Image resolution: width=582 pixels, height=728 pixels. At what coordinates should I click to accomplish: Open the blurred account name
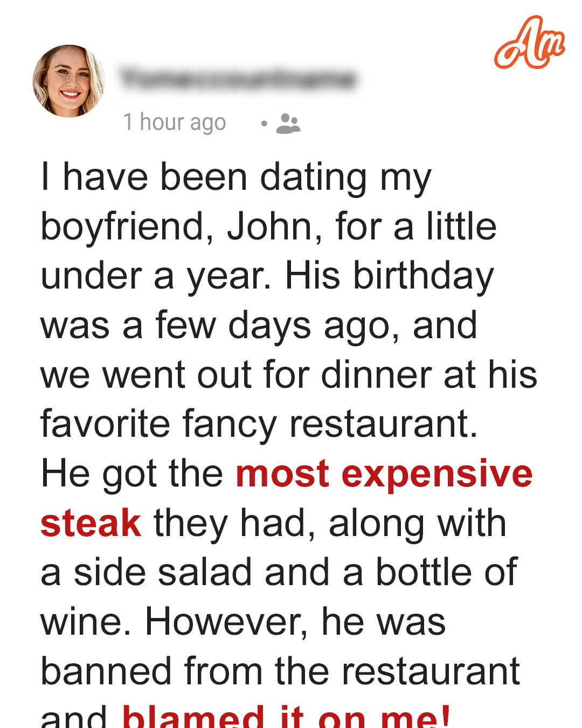[238, 79]
